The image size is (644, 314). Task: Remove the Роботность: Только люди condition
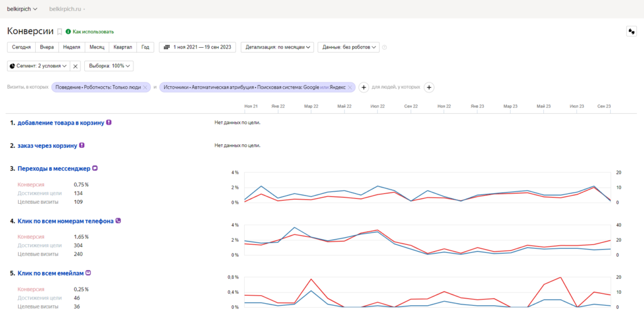[x=145, y=87]
